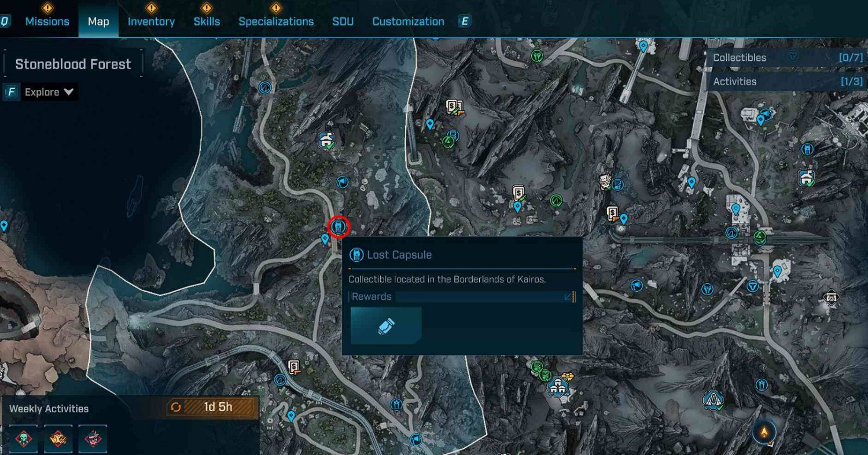
Task: Go to the Customization tab
Action: click(x=408, y=21)
